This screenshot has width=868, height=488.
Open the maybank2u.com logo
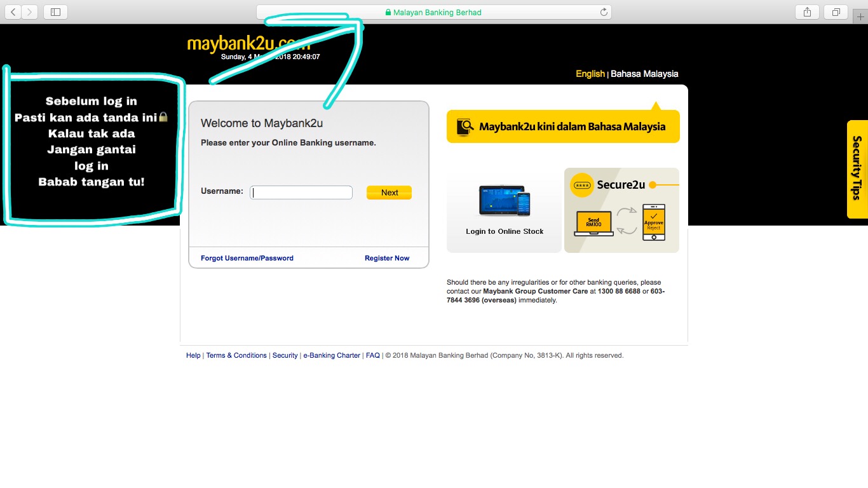(x=248, y=44)
